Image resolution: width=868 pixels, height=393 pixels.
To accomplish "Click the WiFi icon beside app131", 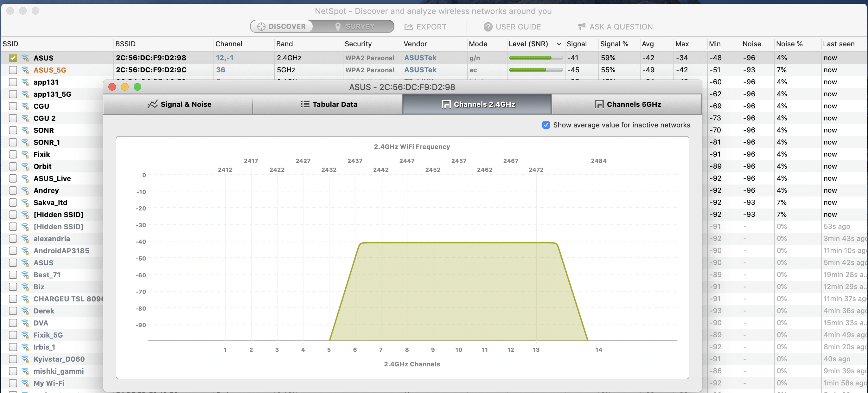I will (25, 82).
